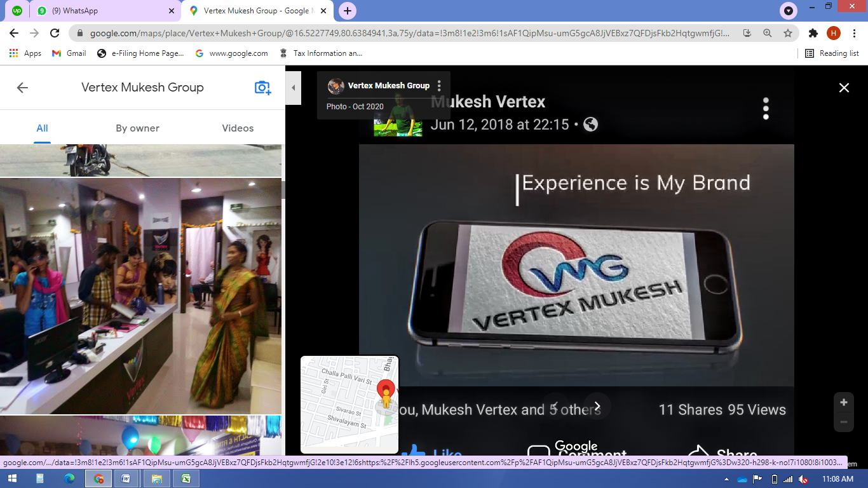Show the previous photo arrow
Viewport: 868px width, 488px height.
tap(556, 407)
